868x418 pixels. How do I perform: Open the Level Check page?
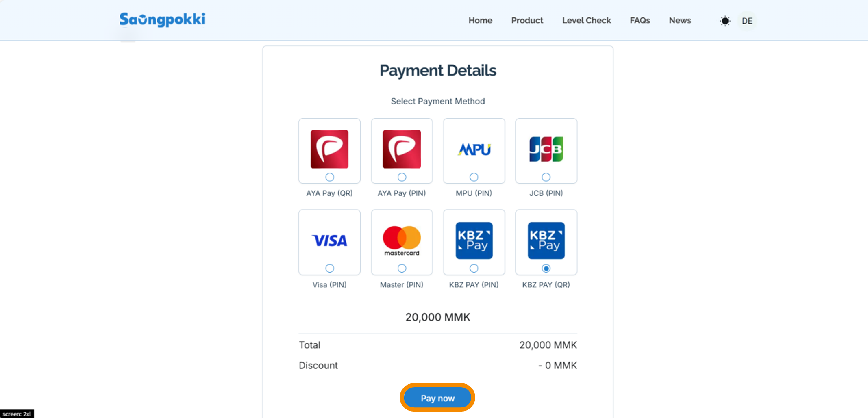pos(586,20)
